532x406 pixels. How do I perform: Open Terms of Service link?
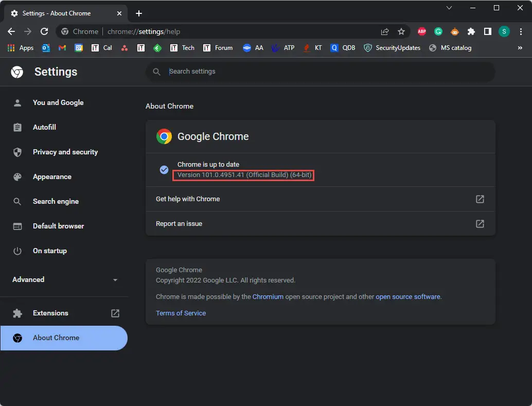coord(181,313)
